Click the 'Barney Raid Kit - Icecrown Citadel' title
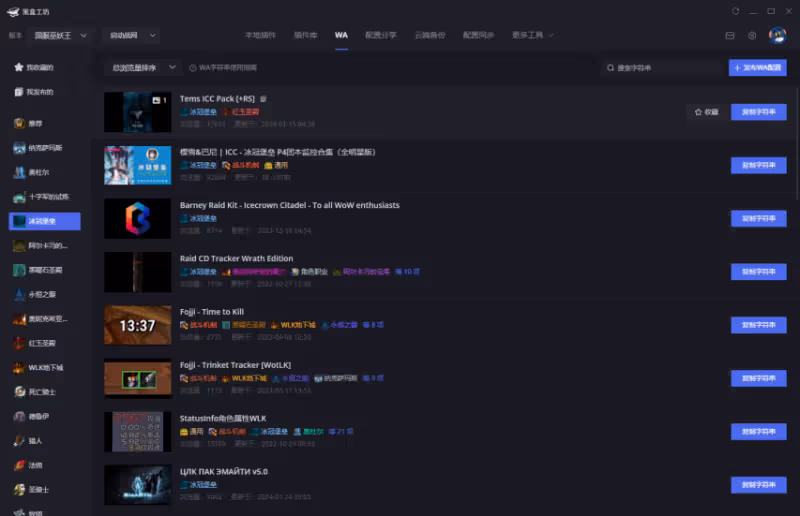Image resolution: width=800 pixels, height=516 pixels. point(290,205)
